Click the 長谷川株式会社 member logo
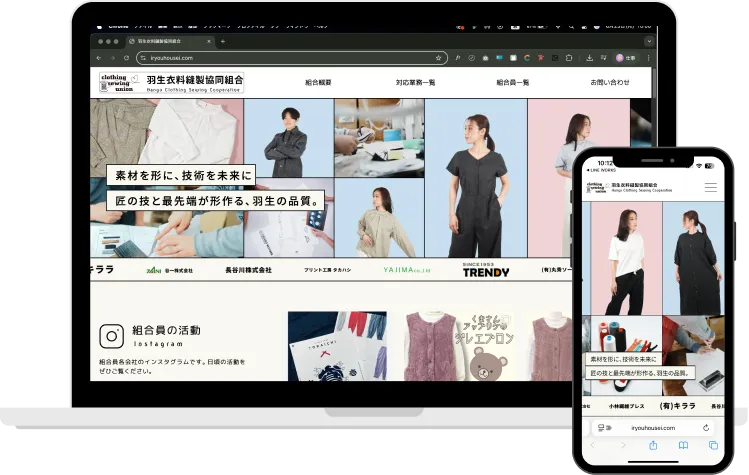Image resolution: width=749 pixels, height=475 pixels. click(x=247, y=270)
